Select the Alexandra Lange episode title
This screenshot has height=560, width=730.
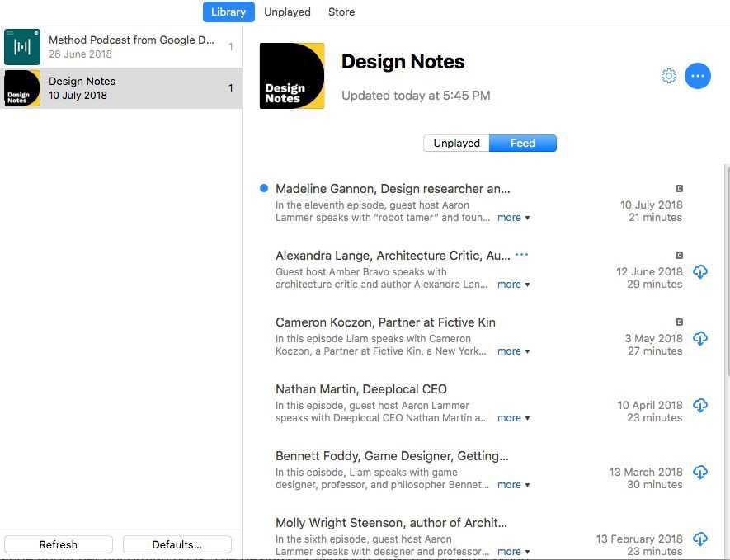pyautogui.click(x=393, y=256)
